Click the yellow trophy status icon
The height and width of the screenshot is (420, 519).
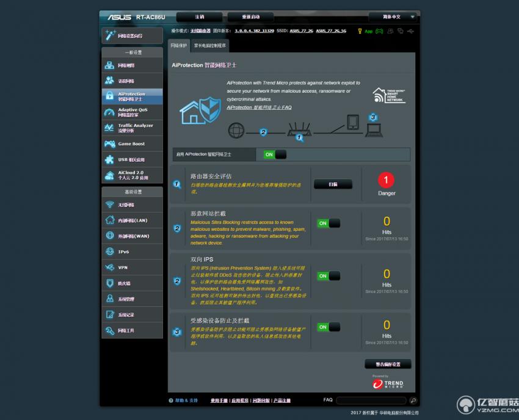pos(360,31)
